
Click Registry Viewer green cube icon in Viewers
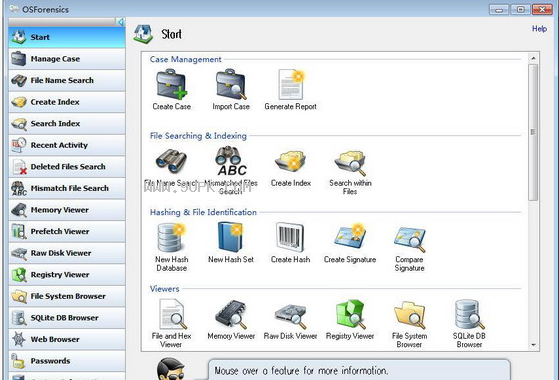click(350, 314)
